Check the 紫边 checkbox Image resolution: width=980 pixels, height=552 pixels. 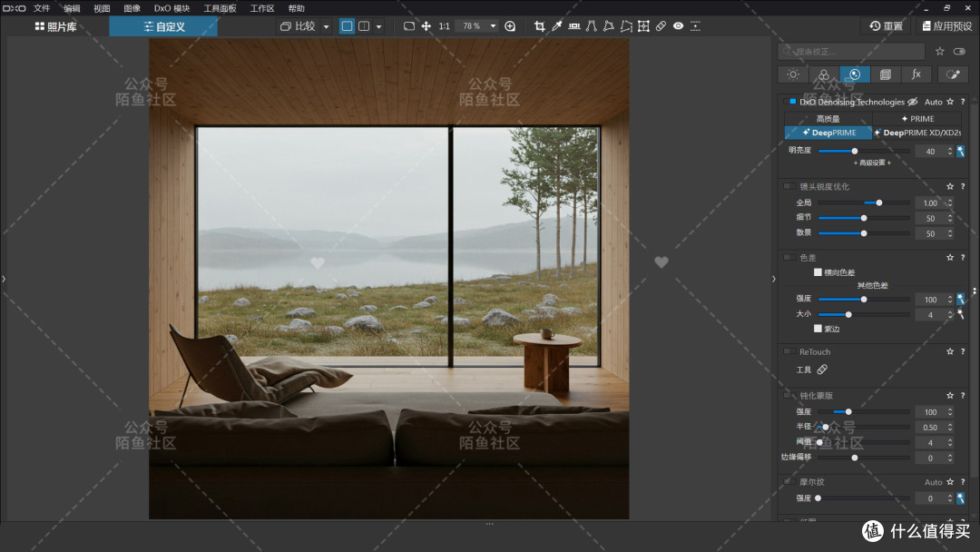pos(818,328)
